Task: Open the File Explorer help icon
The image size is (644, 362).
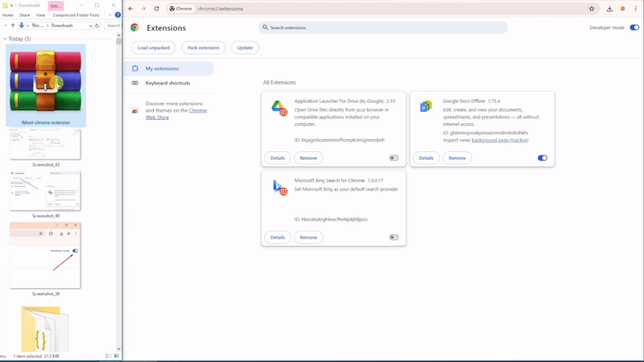Action: click(x=118, y=14)
